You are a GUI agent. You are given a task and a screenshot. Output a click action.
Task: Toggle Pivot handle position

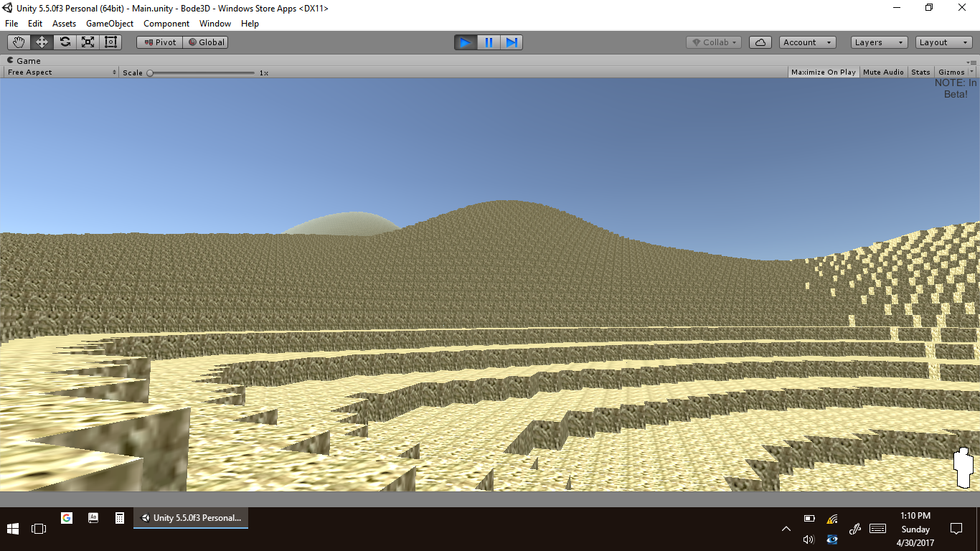click(160, 42)
